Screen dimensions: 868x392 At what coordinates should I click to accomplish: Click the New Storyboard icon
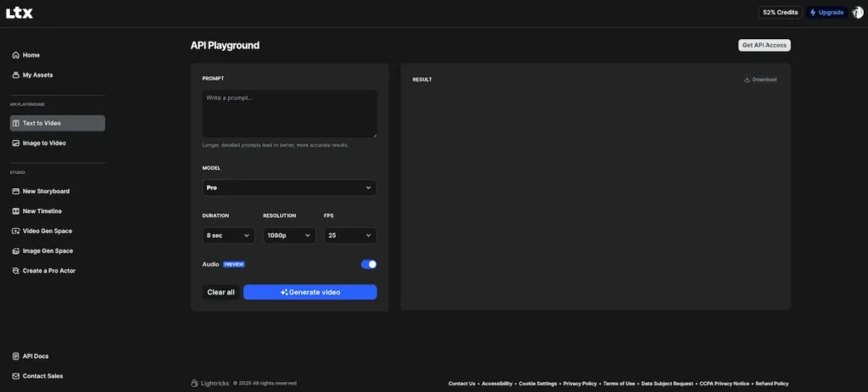(x=16, y=191)
